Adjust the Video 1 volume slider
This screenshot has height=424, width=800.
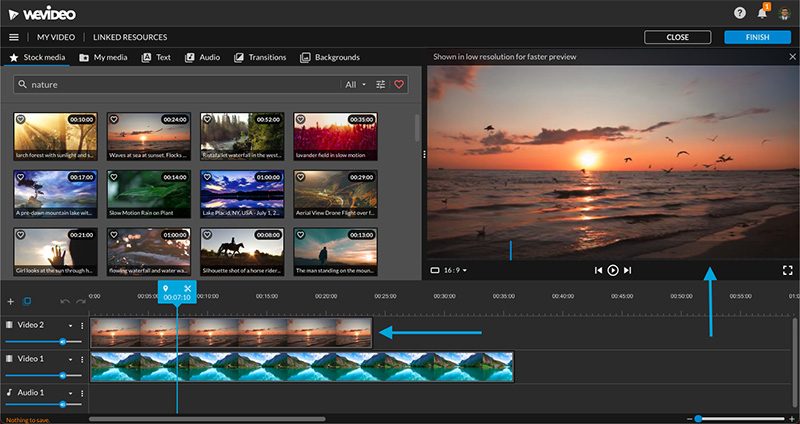point(62,375)
